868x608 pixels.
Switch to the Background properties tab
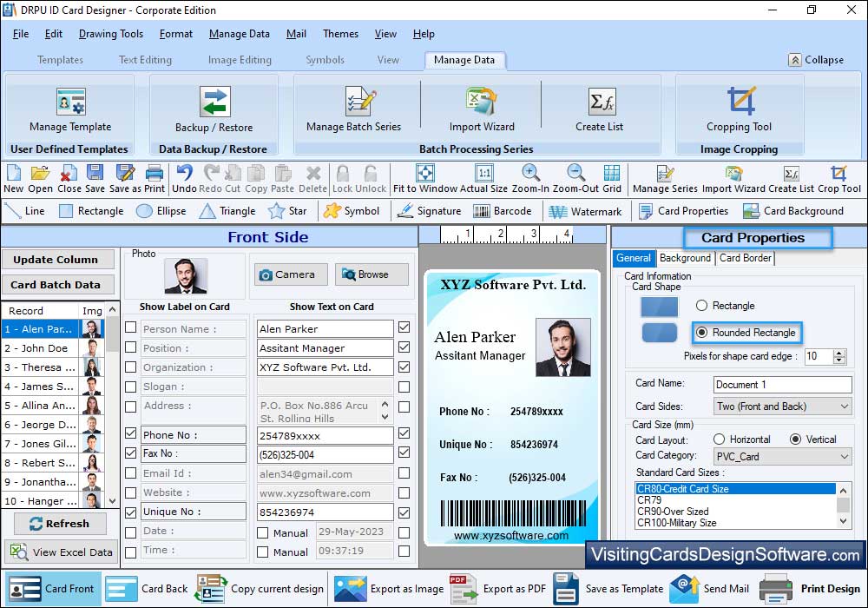685,258
